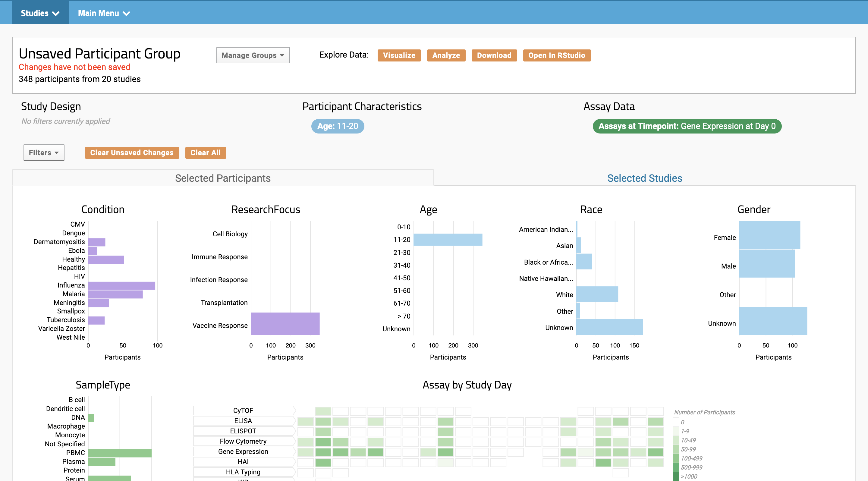The height and width of the screenshot is (481, 868).
Task: Select the Malaria condition bar
Action: [115, 294]
